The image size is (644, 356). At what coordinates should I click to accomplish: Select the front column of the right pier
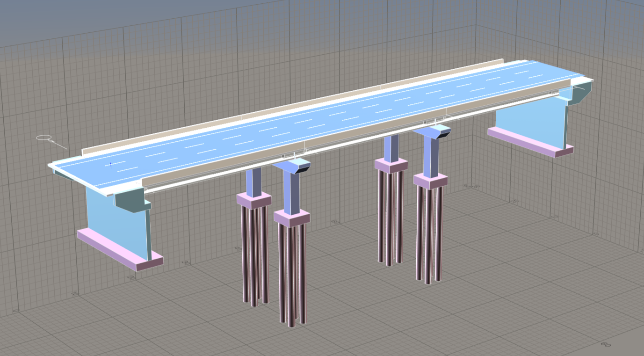(x=431, y=156)
